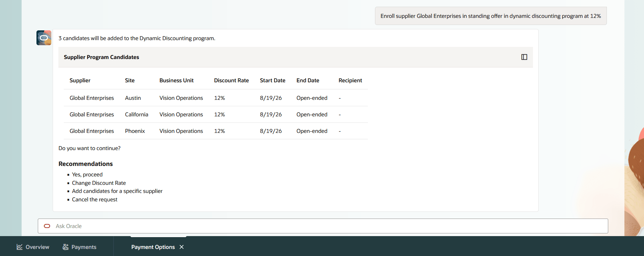
Task: Click the Supplier column header
Action: click(80, 80)
